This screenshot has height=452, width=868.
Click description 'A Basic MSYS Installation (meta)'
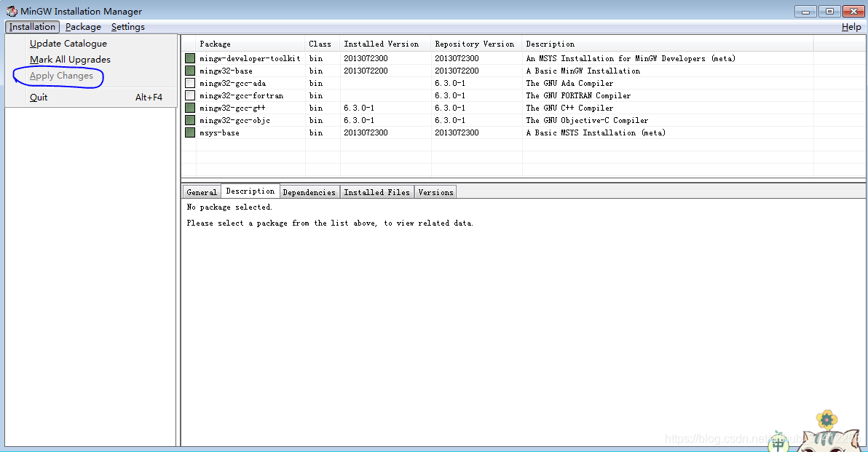click(596, 132)
